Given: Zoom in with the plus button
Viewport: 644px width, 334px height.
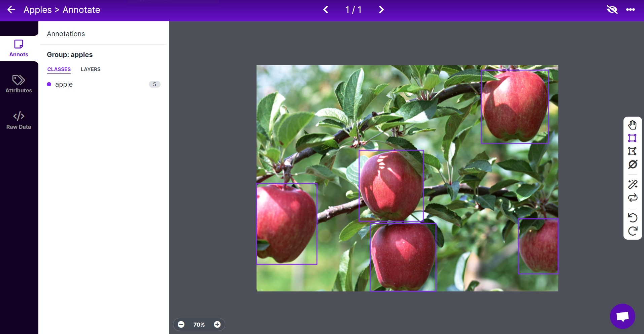Looking at the screenshot, I should (217, 325).
